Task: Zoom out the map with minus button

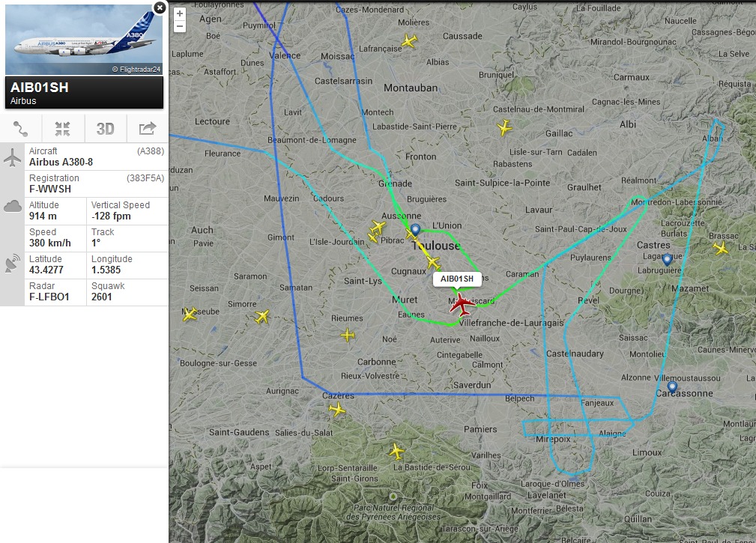Action: (x=179, y=26)
